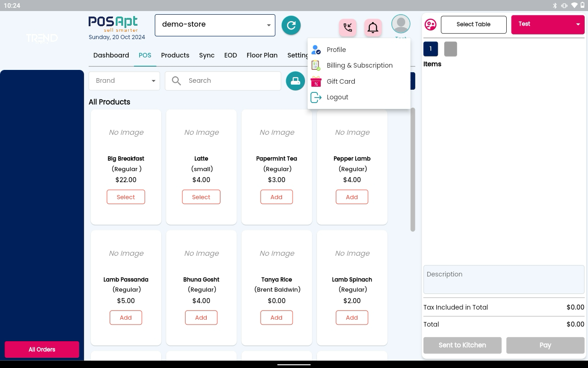
Task: Click the Sent to Kitchen button
Action: (462, 345)
